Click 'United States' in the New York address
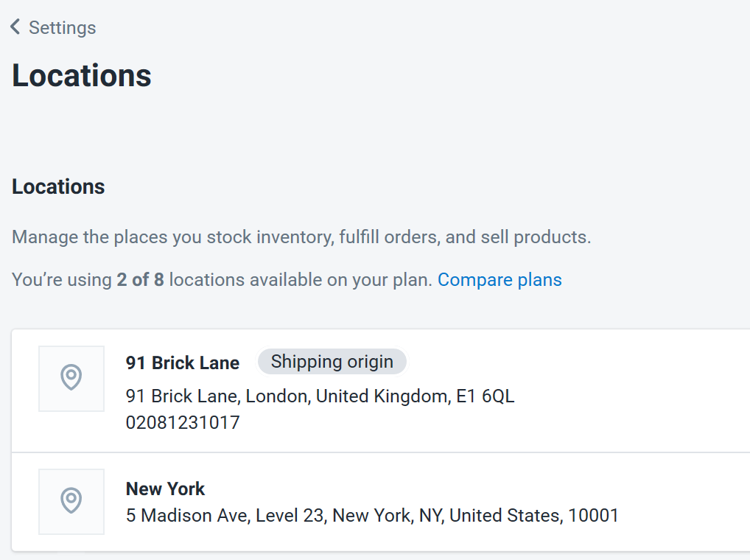750x560 pixels. click(x=505, y=516)
